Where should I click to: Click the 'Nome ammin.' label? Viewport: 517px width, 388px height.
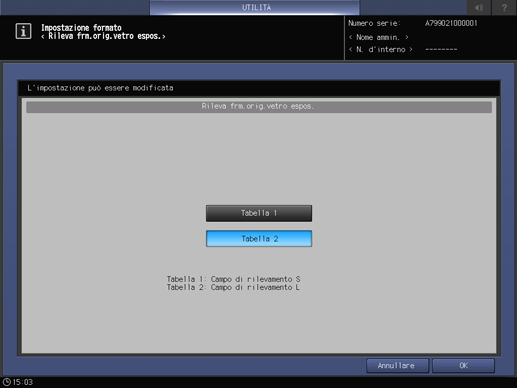pyautogui.click(x=378, y=37)
